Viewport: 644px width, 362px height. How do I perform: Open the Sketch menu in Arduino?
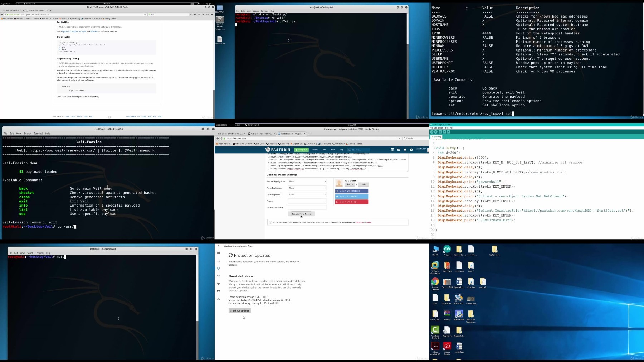click(440, 128)
